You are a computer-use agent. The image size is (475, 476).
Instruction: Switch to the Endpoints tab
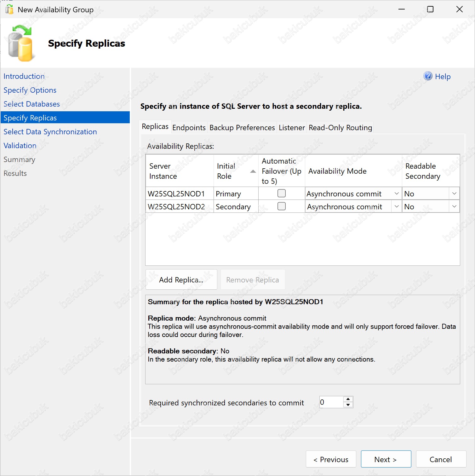[189, 128]
